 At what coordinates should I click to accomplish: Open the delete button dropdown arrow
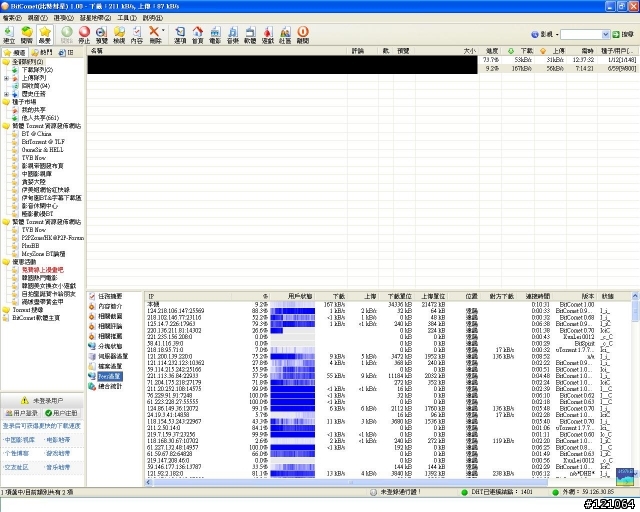pos(163,30)
